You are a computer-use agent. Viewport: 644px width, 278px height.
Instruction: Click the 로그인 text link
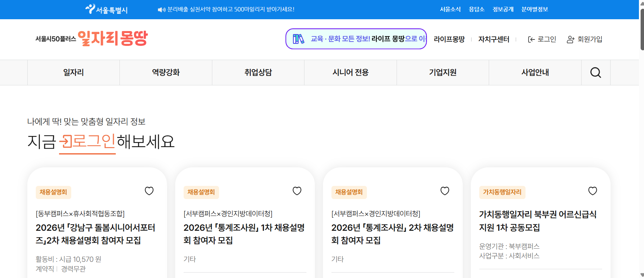point(547,39)
